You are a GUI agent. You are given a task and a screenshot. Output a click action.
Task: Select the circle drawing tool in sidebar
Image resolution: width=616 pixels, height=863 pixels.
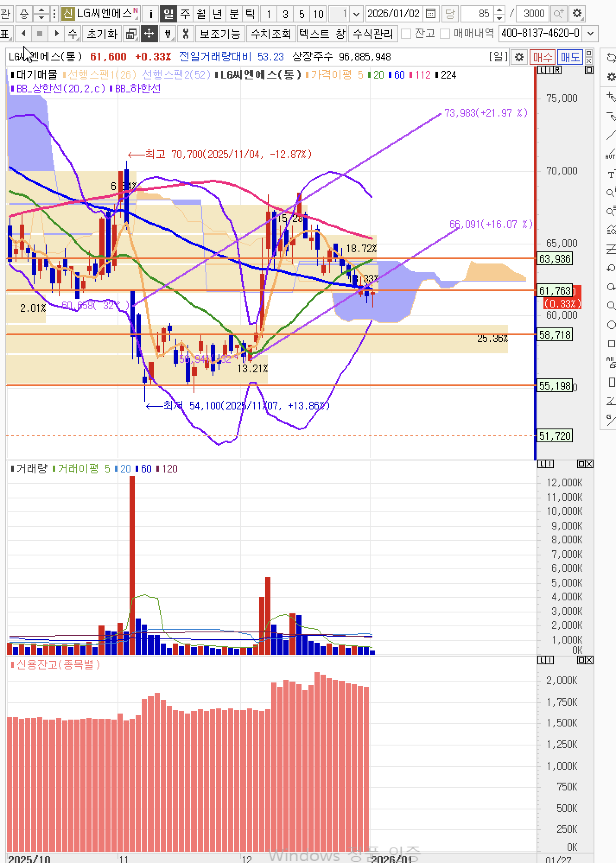(611, 325)
